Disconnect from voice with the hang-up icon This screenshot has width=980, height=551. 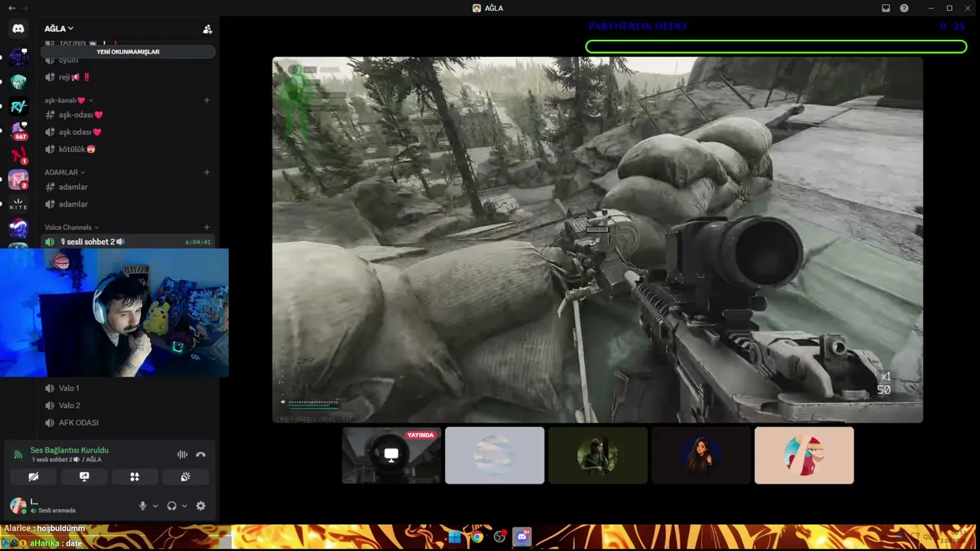(x=201, y=455)
